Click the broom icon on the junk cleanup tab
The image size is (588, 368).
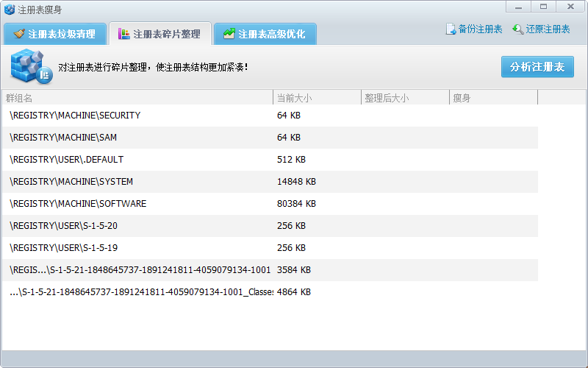click(18, 34)
